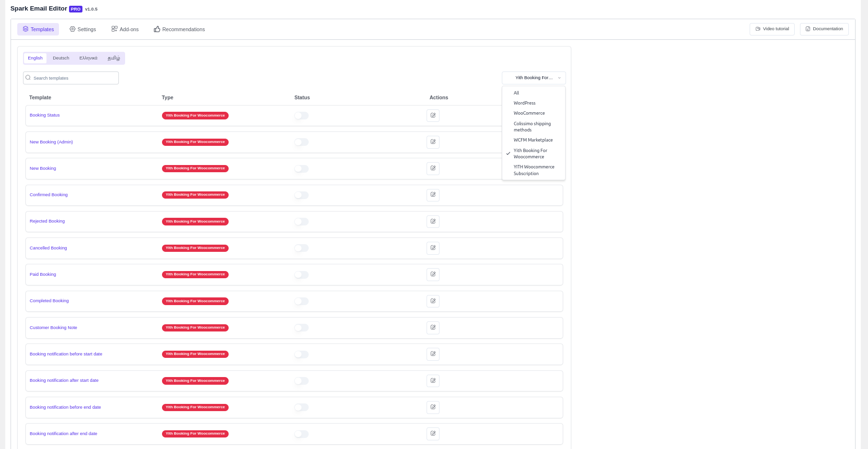The width and height of the screenshot is (868, 449).
Task: Click edit icon for Rejected Booking template
Action: [433, 222]
